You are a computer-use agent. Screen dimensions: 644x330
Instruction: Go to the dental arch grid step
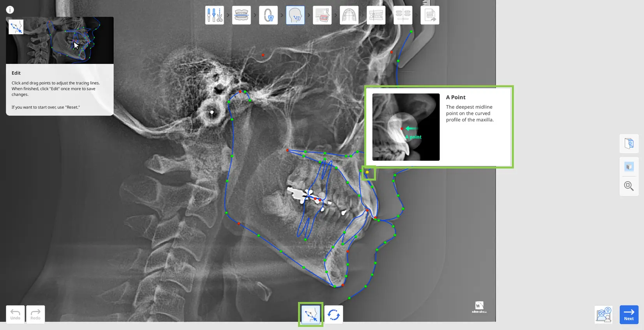click(x=349, y=15)
